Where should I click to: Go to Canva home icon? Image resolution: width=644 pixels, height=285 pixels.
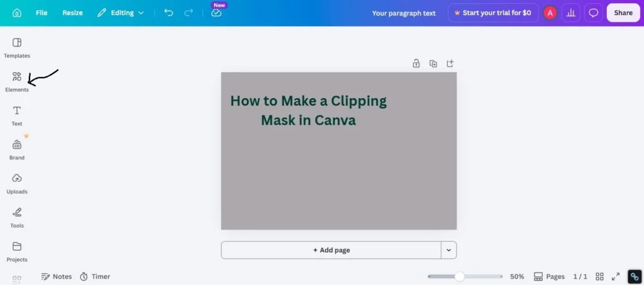pos(17,13)
